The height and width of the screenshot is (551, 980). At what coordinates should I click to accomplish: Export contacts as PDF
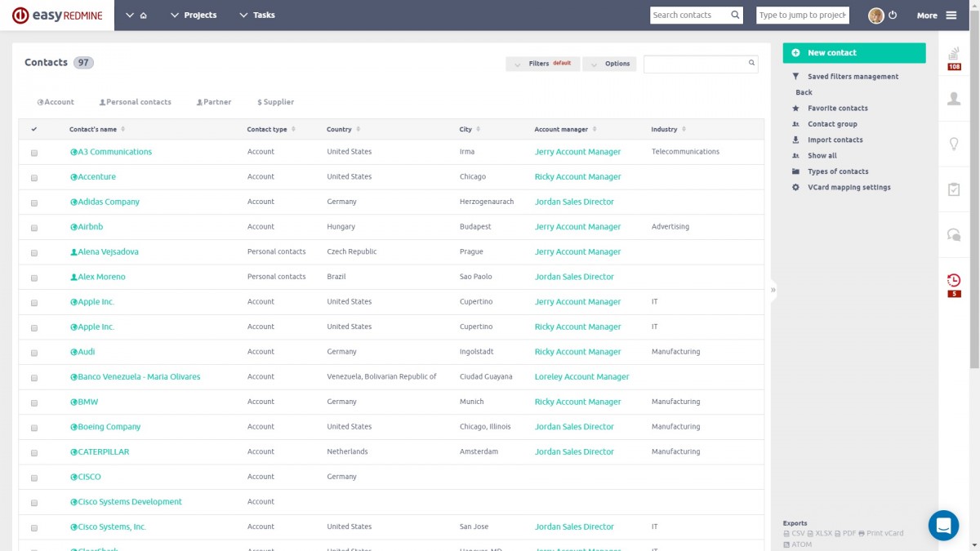click(x=845, y=533)
